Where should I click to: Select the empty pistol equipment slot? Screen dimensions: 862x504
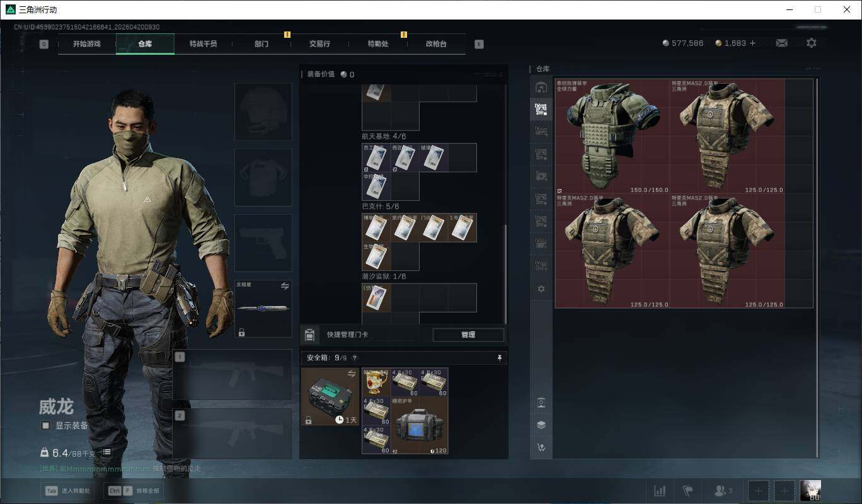point(263,243)
